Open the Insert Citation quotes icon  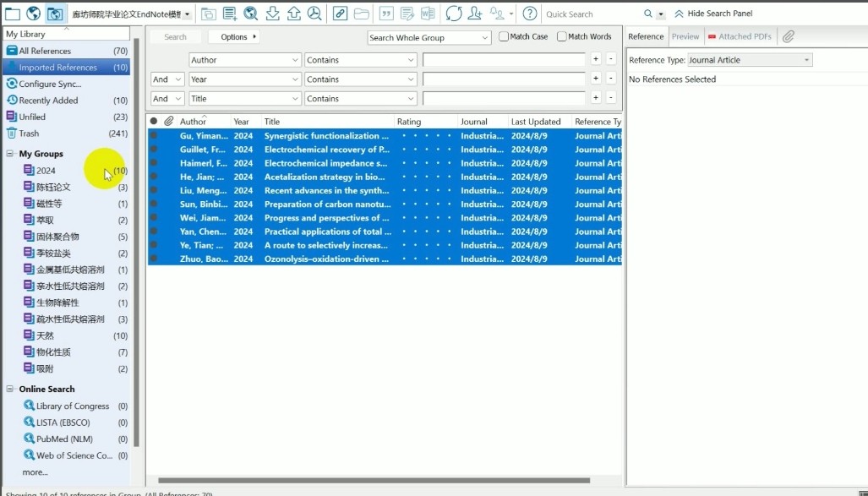click(x=388, y=13)
